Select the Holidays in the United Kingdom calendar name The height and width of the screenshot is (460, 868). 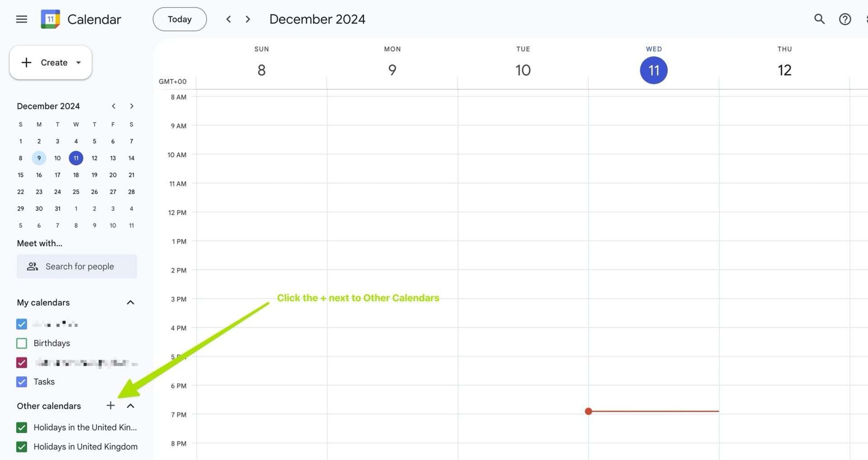click(84, 427)
